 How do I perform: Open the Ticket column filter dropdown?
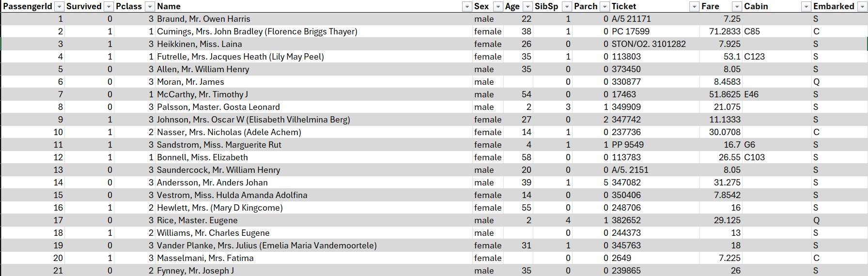(x=694, y=6)
